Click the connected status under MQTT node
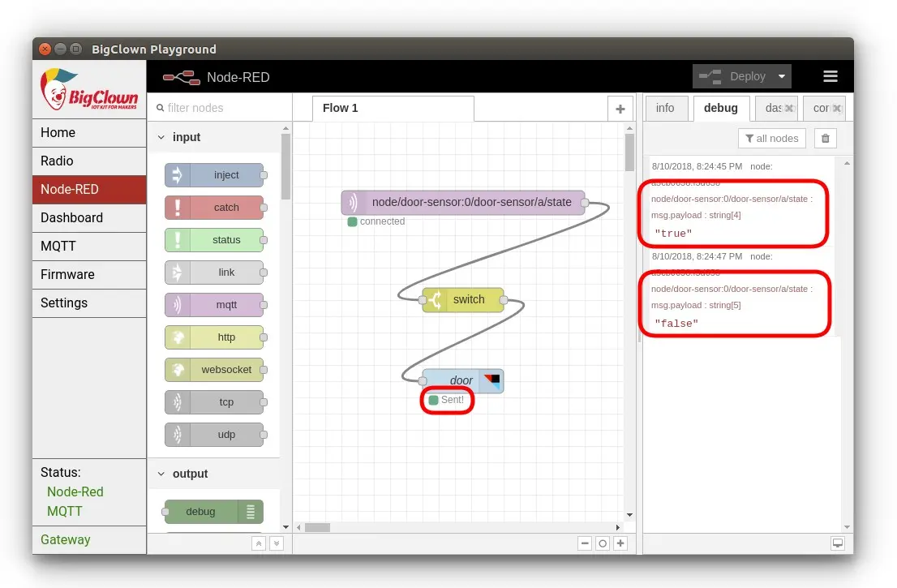 click(376, 221)
